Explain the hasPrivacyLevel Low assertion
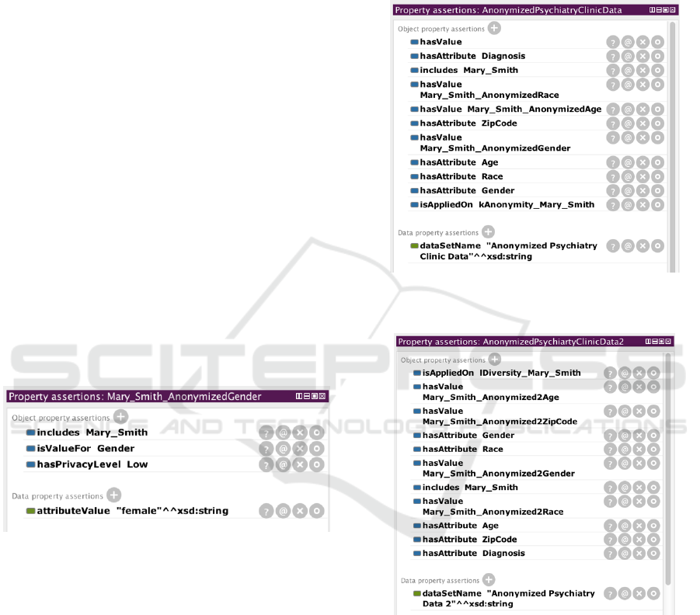Image resolution: width=700 pixels, height=615 pixels. point(266,464)
